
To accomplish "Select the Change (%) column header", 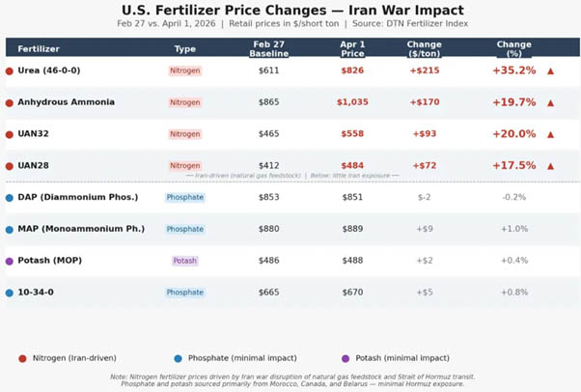I will click(x=514, y=49).
